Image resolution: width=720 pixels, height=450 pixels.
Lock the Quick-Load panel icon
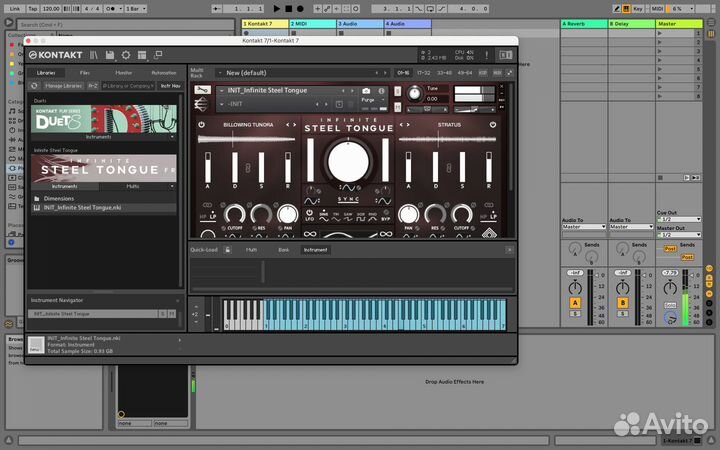(x=227, y=250)
